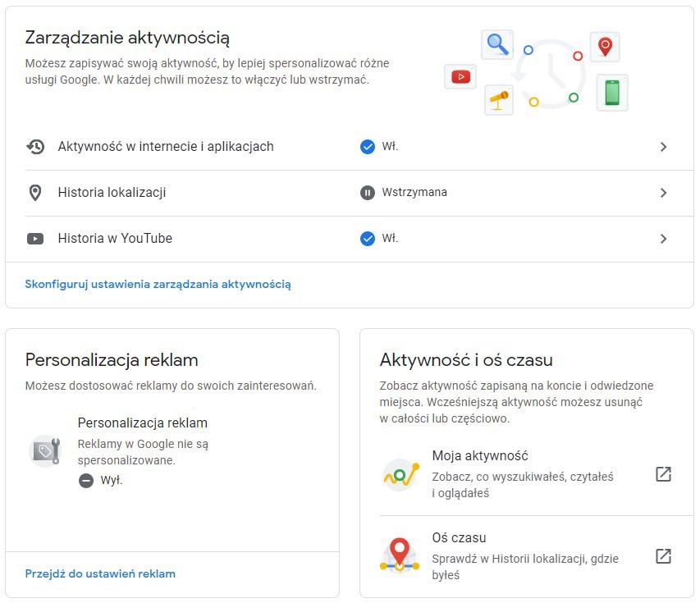Open the Oś czasu entry
The height and width of the screenshot is (603, 700).
(x=537, y=556)
